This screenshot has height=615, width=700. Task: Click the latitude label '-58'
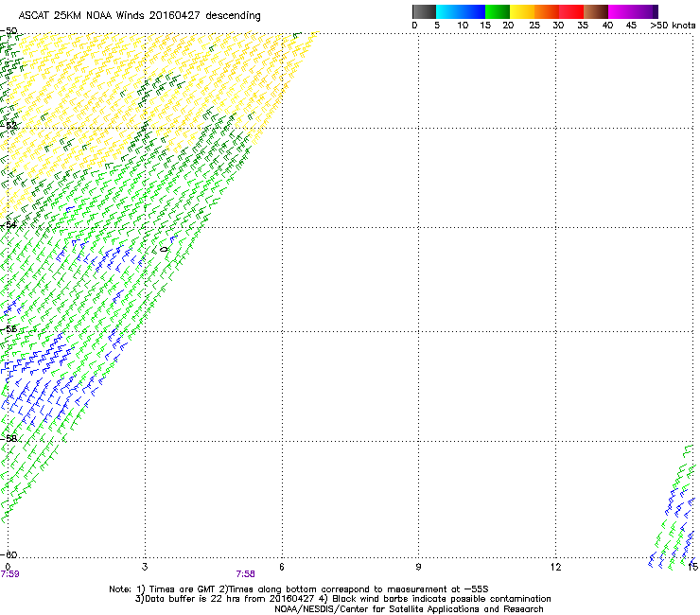point(9,439)
